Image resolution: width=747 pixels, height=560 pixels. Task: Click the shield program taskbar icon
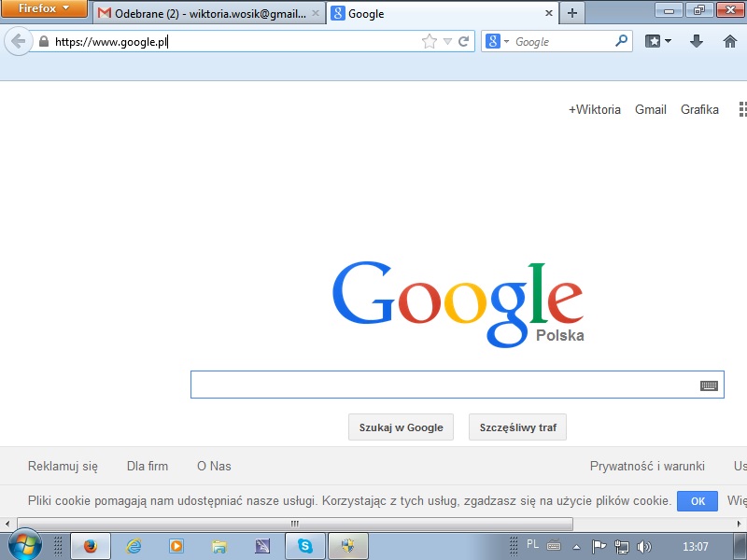[x=347, y=546]
